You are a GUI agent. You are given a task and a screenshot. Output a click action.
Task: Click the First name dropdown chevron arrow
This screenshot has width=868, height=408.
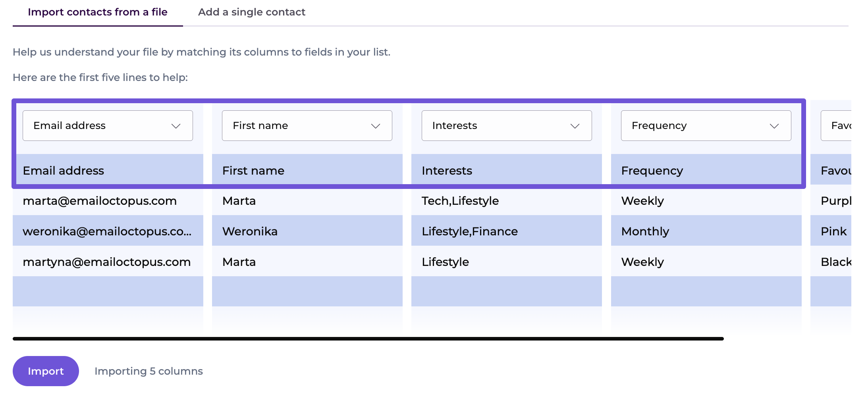376,126
